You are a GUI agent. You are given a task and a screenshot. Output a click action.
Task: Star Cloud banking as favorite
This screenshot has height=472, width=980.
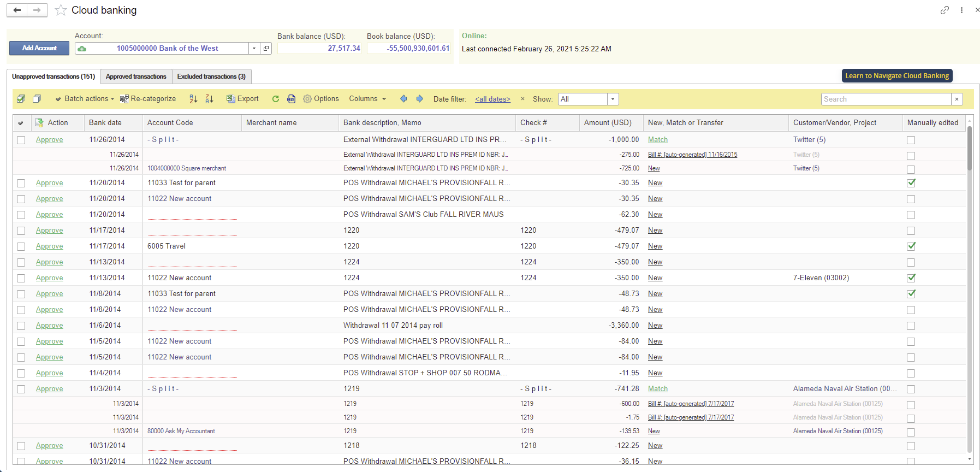61,10
